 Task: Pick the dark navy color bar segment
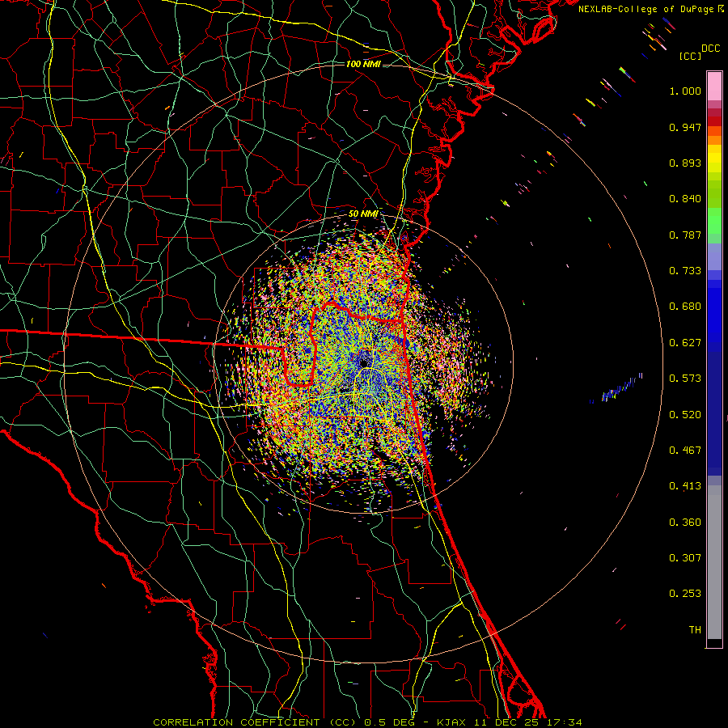coord(714,413)
